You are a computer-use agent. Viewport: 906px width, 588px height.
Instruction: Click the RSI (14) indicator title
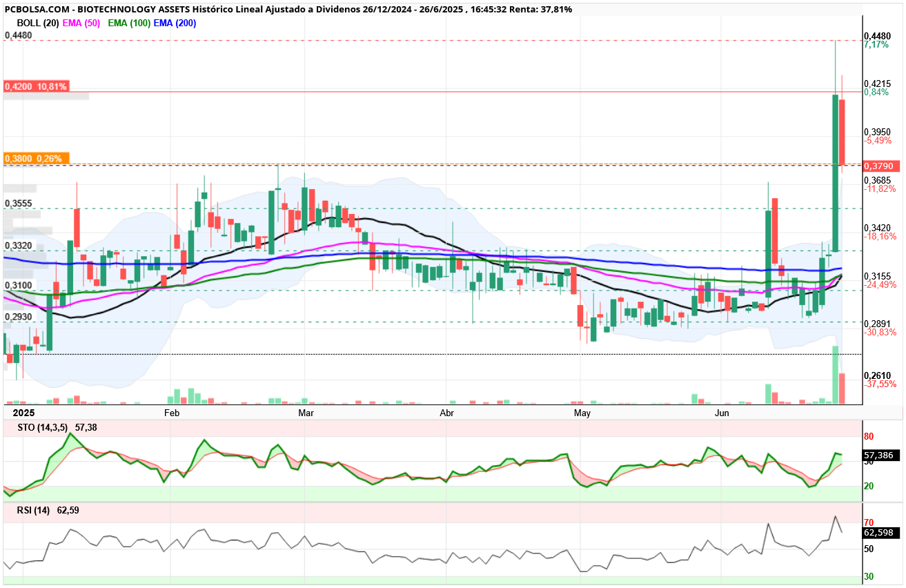point(34,511)
